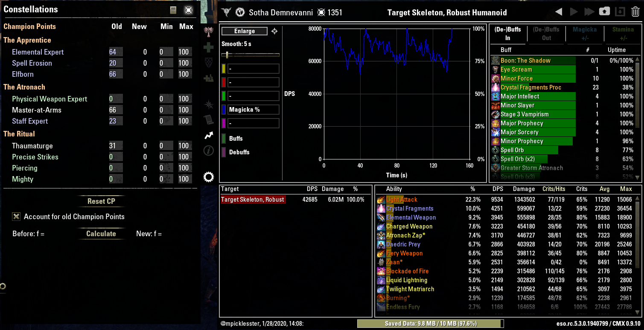This screenshot has width=644, height=330.
Task: Go to next fight arrow
Action: [x=574, y=12]
